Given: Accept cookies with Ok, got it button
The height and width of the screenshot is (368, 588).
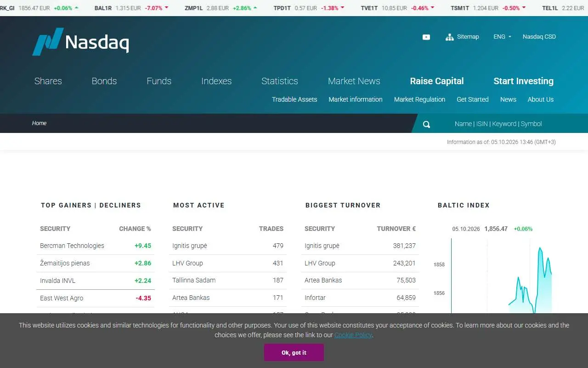Looking at the screenshot, I should click(294, 352).
